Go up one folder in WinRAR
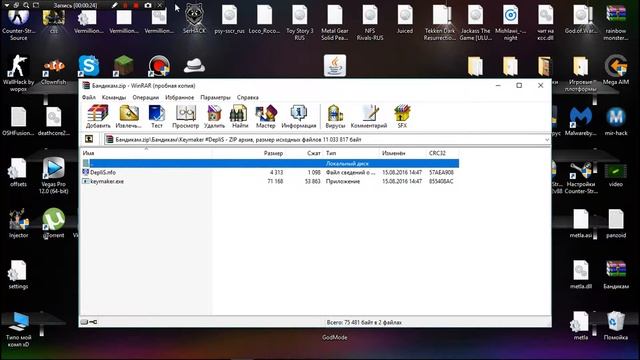The image size is (640, 360). coord(89,139)
